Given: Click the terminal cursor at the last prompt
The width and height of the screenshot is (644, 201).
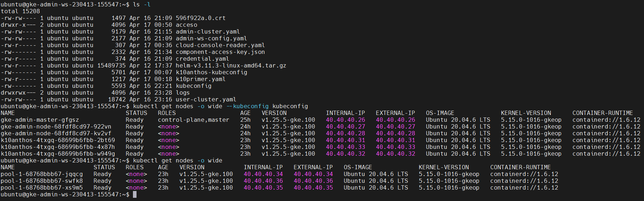Looking at the screenshot, I should click(x=135, y=195).
